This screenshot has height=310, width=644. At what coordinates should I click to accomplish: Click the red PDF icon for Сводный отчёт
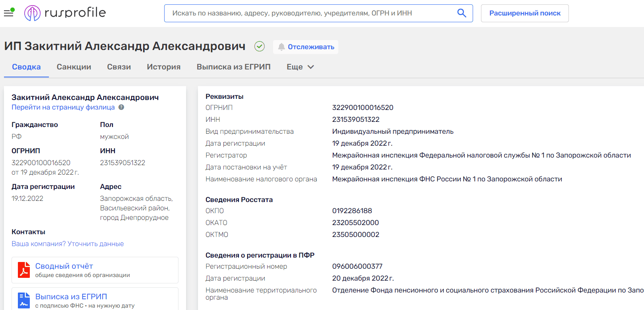pyautogui.click(x=24, y=270)
